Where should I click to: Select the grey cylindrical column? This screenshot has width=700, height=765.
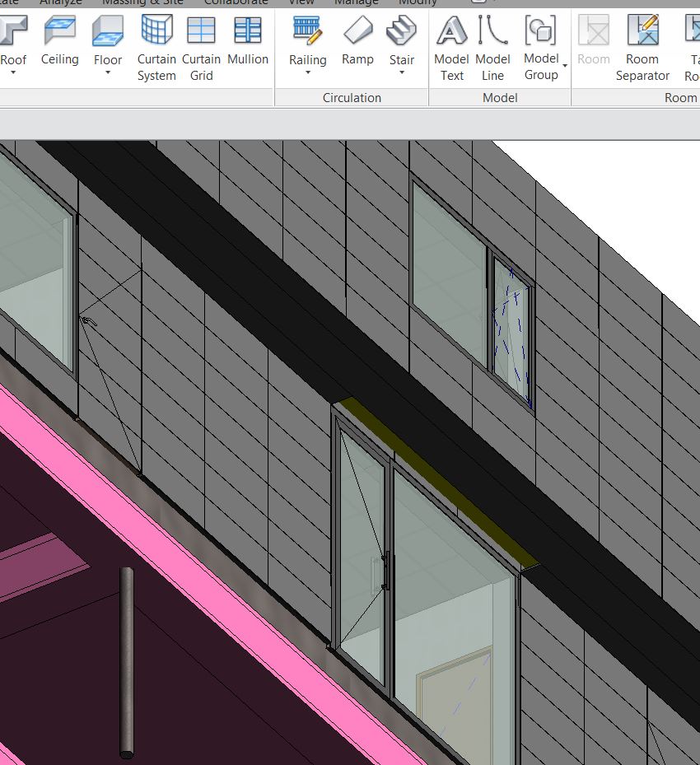(127, 663)
